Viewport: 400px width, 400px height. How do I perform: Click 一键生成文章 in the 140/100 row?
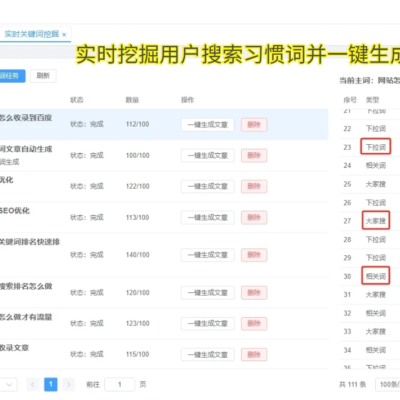point(208,255)
